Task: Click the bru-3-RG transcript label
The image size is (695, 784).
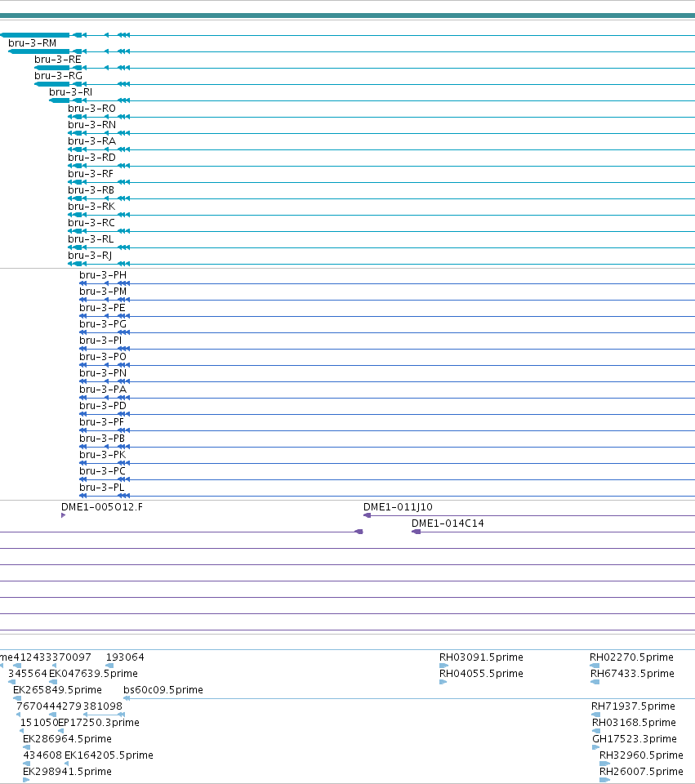Action: (x=58, y=75)
